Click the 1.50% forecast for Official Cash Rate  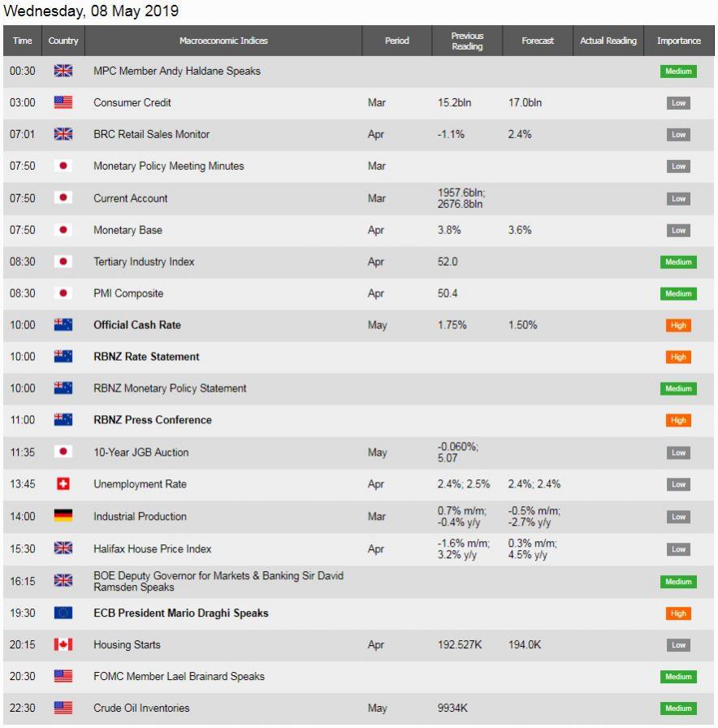(x=522, y=325)
